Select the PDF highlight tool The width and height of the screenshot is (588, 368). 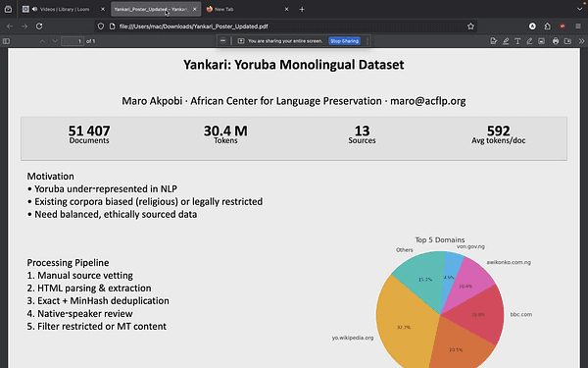[506, 41]
